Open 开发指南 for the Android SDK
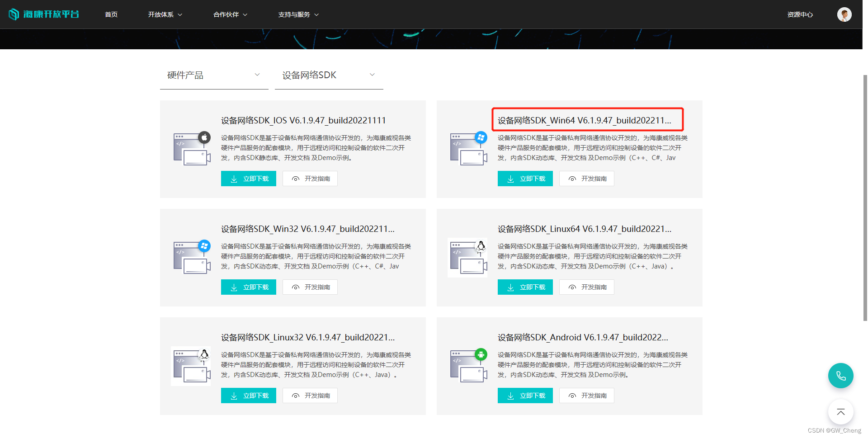Screen dimensions: 868x438 click(x=587, y=396)
